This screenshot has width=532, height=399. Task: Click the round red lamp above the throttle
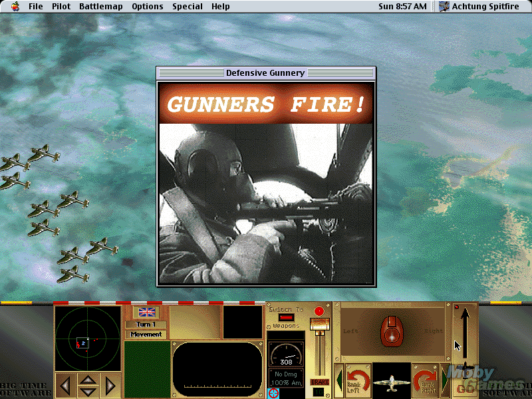319,311
